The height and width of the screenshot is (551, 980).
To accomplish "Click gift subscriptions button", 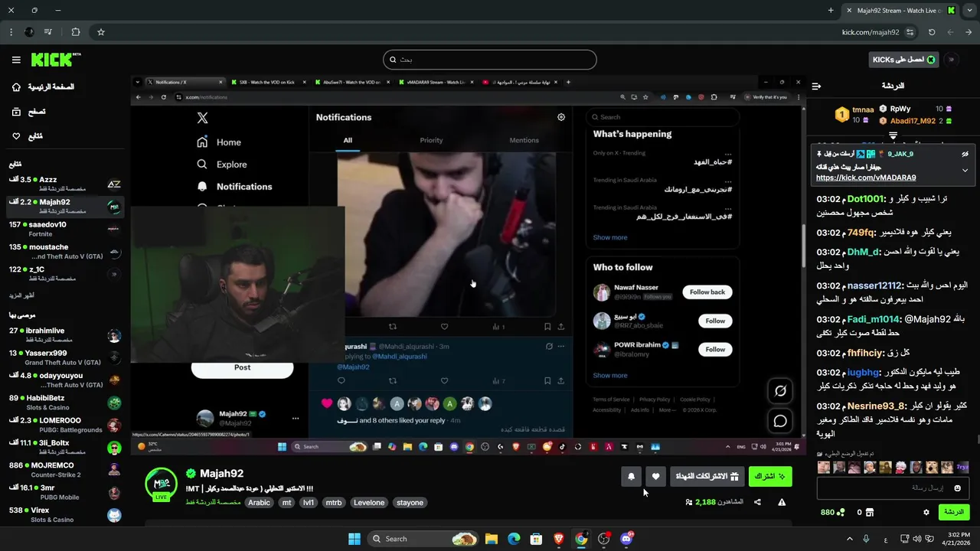I will (707, 477).
